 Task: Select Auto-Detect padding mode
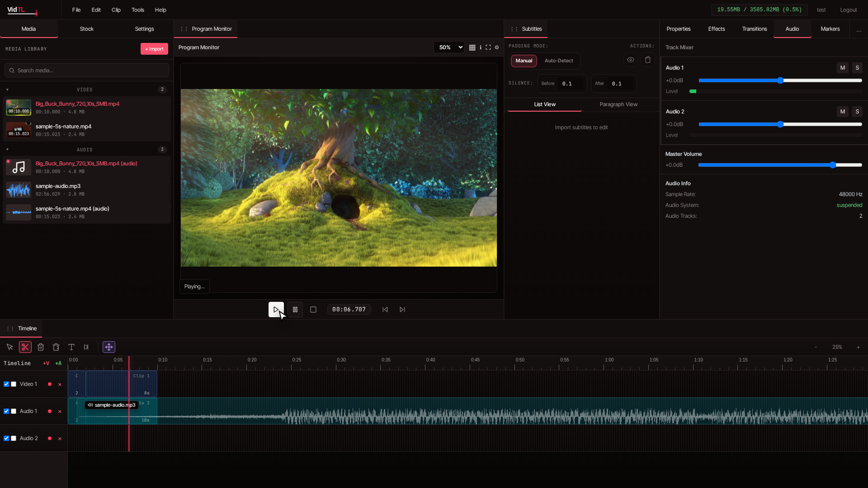pos(559,61)
